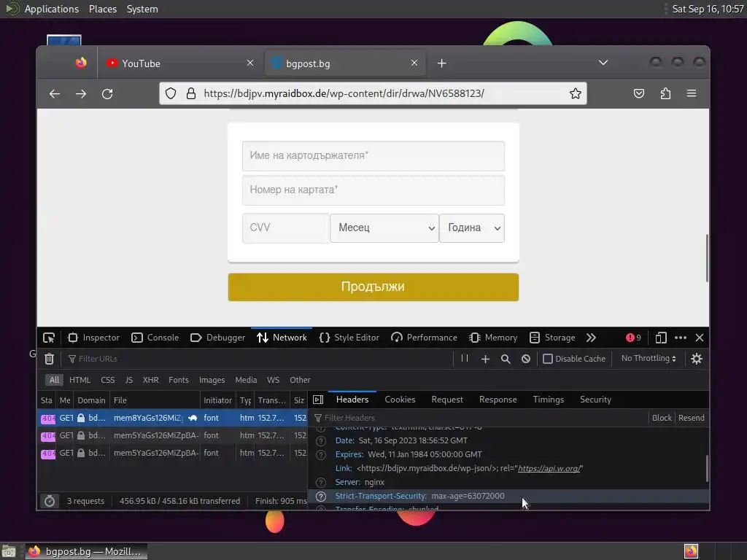This screenshot has width=747, height=560.
Task: Filter requests by Media
Action: [246, 380]
